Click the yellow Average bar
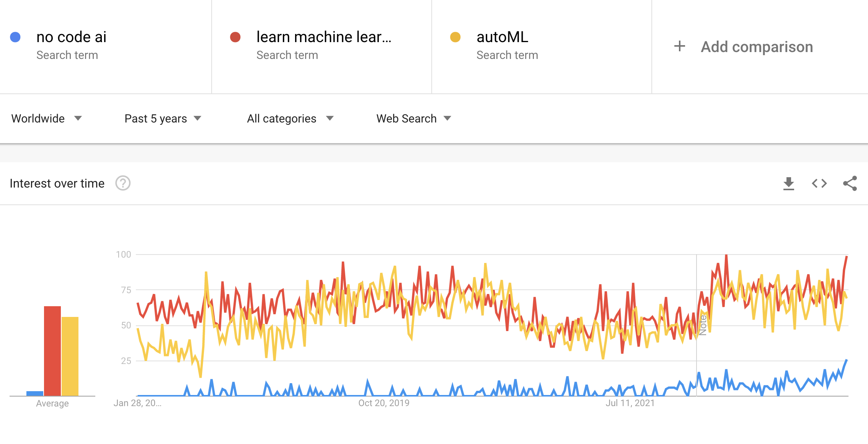Image resolution: width=868 pixels, height=444 pixels. coord(70,356)
